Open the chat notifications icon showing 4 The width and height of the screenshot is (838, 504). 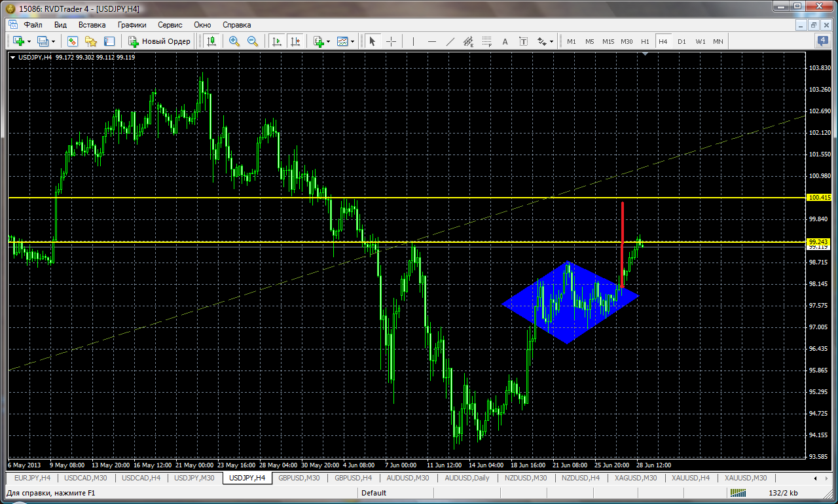coord(823,41)
